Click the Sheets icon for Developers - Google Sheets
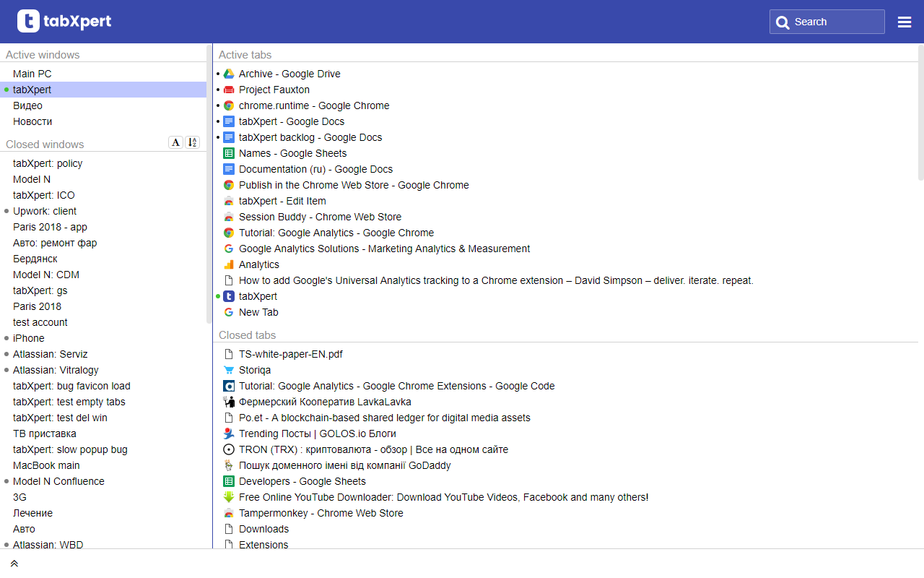This screenshot has height=578, width=924. click(x=229, y=481)
